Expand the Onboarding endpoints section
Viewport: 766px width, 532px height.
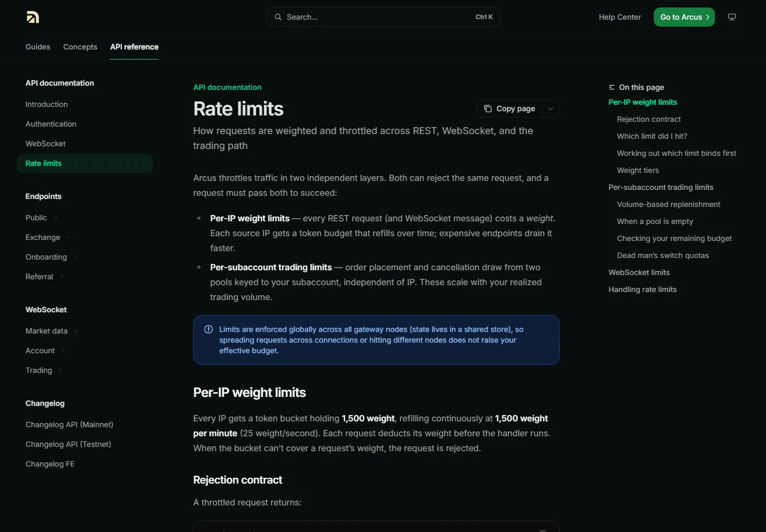[76, 257]
